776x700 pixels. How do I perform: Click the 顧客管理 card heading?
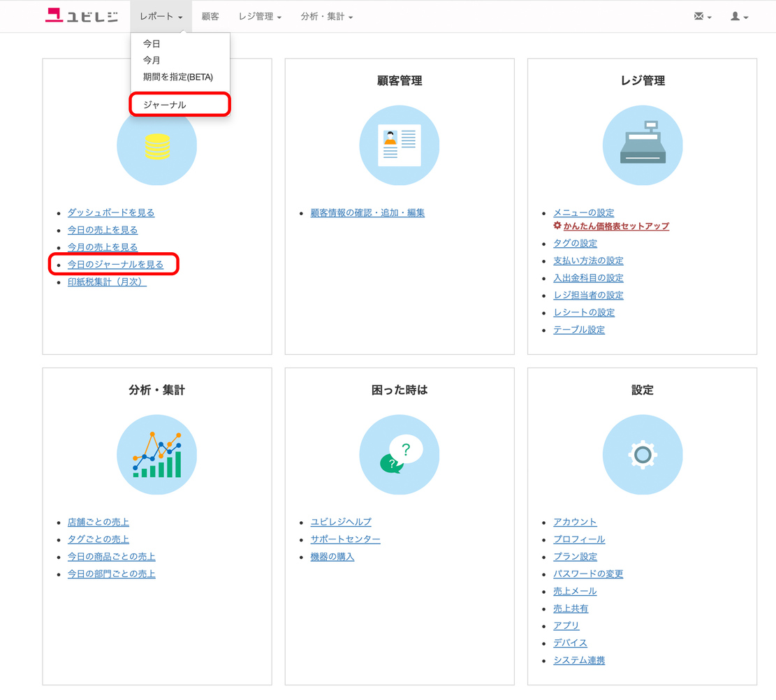[x=400, y=81]
